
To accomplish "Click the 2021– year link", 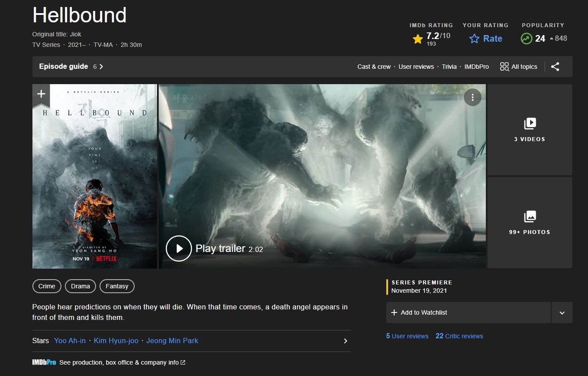I will (77, 45).
